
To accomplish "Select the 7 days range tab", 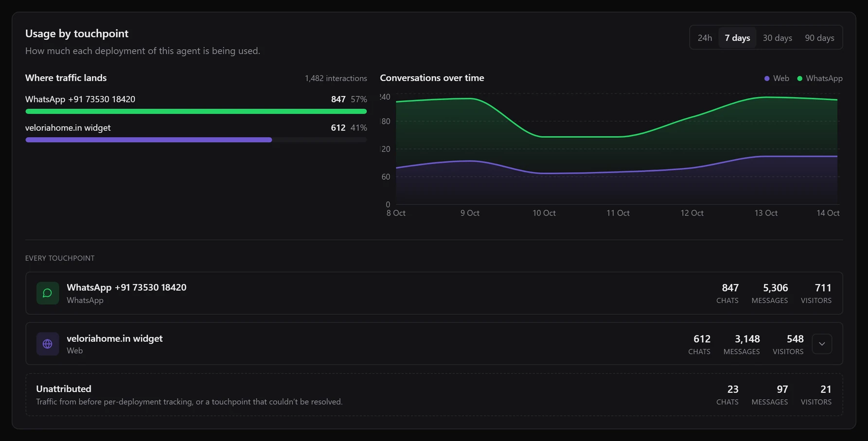I will [737, 37].
